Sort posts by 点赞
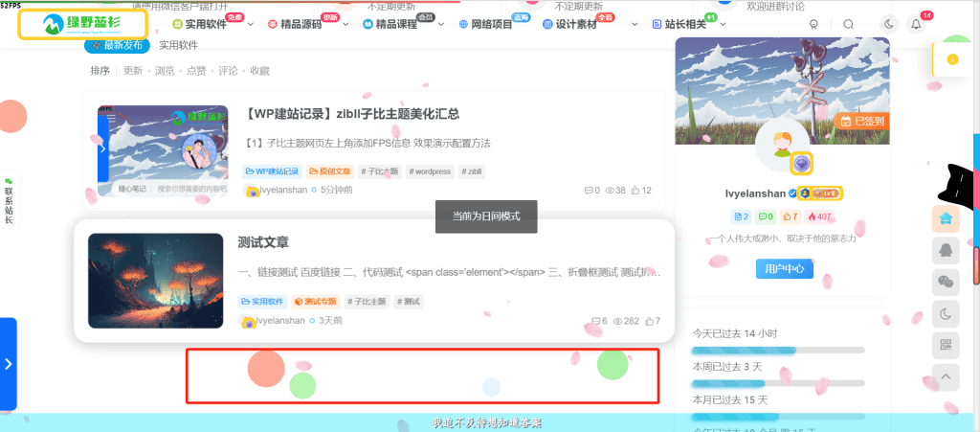This screenshot has height=432, width=980. (x=196, y=71)
